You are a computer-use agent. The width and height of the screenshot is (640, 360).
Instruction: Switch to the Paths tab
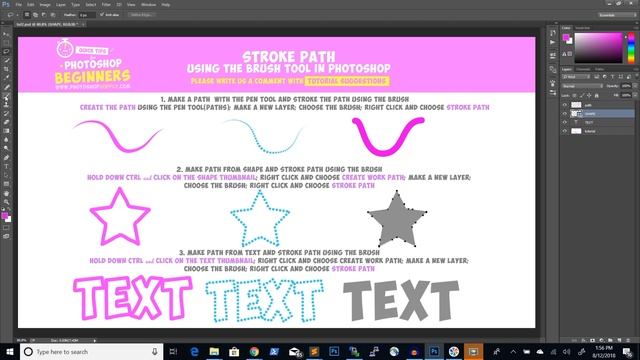[x=599, y=69]
